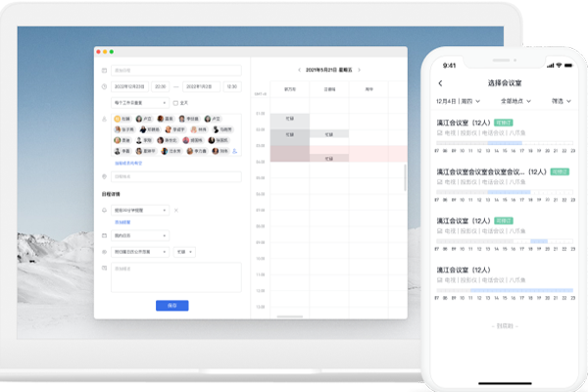588x392 pixels.
Task: Tap the phone Wi-Fi status icon
Action: (x=559, y=66)
